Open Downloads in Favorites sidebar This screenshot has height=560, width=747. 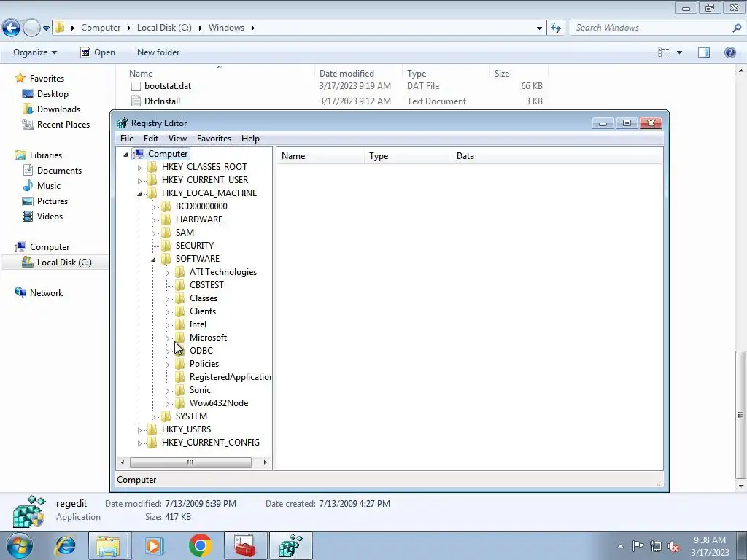click(58, 109)
